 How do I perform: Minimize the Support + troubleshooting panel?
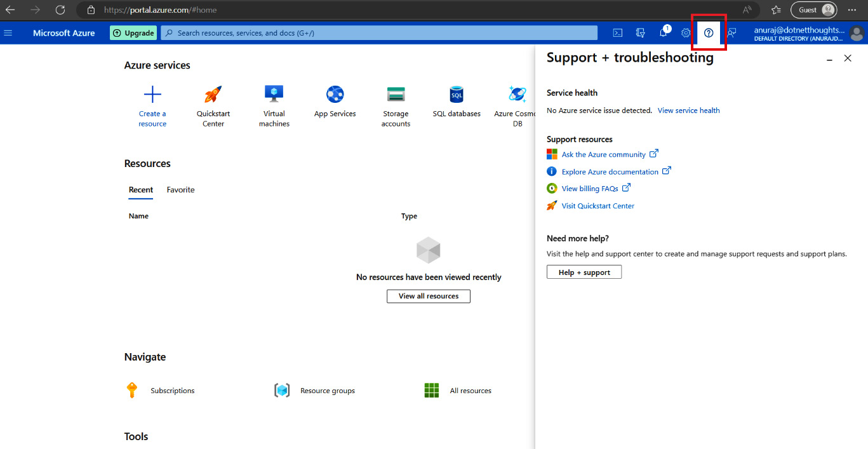click(829, 58)
